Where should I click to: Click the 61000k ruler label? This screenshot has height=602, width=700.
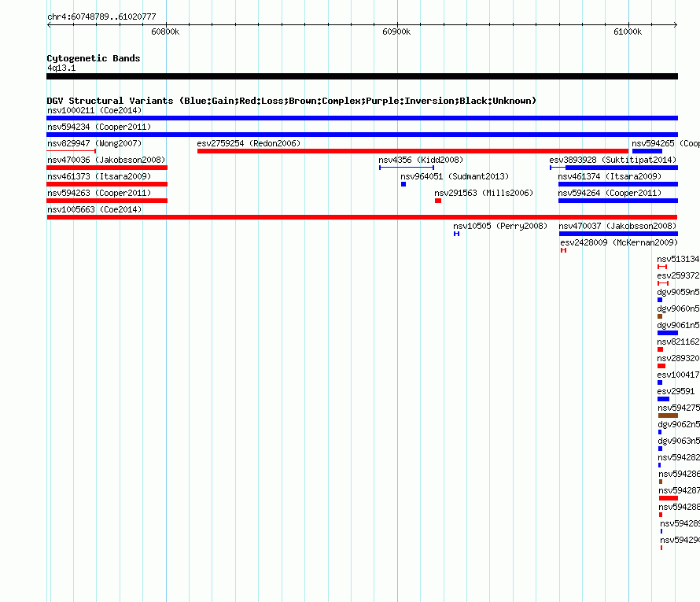[x=628, y=31]
